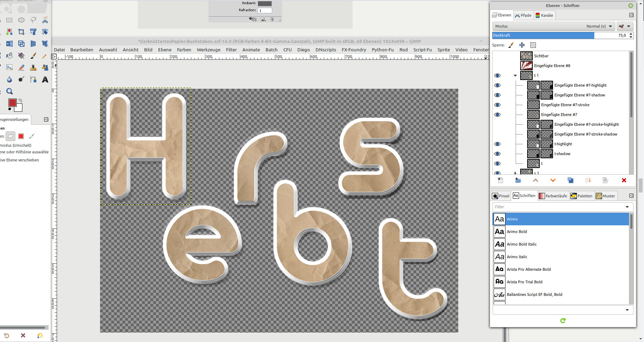Select the Zoom magnifier tool
This screenshot has height=342, width=644.
pyautogui.click(x=9, y=92)
